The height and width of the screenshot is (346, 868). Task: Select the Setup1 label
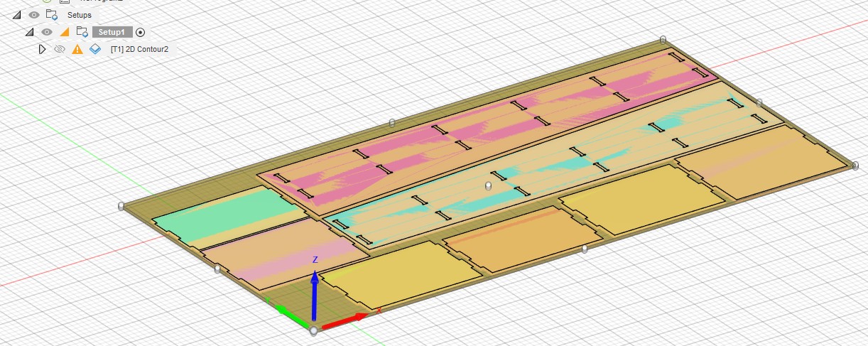pyautogui.click(x=112, y=32)
